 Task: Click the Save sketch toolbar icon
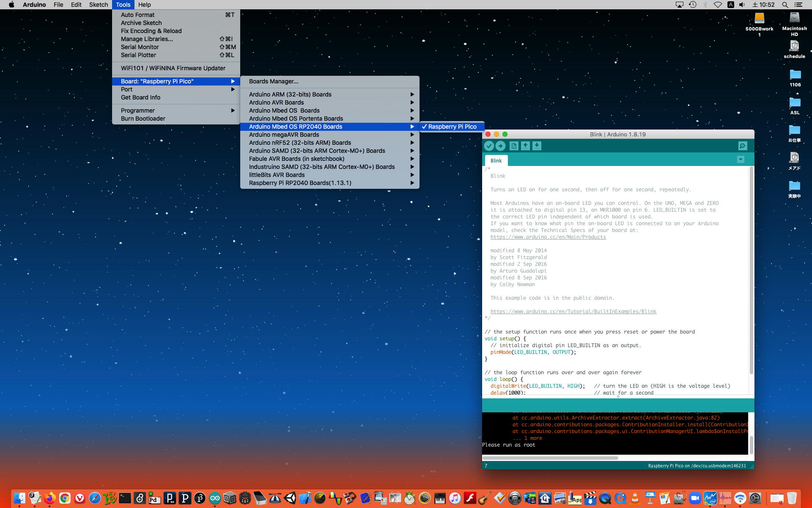(537, 146)
